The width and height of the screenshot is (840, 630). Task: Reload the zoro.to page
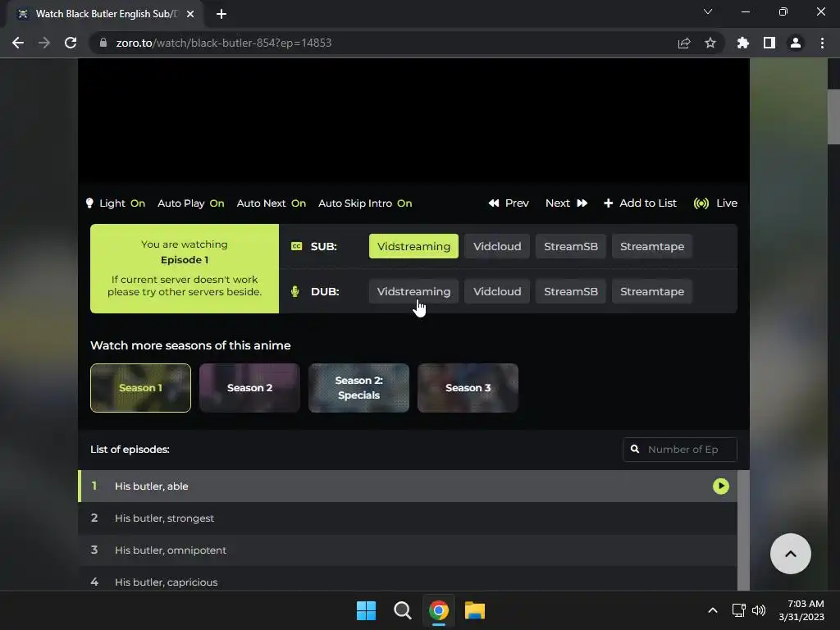tap(71, 43)
